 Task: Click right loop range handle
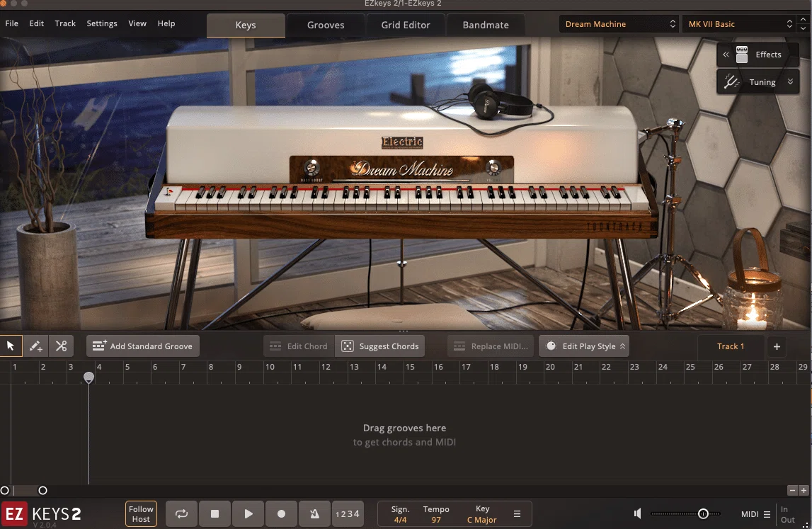(43, 490)
